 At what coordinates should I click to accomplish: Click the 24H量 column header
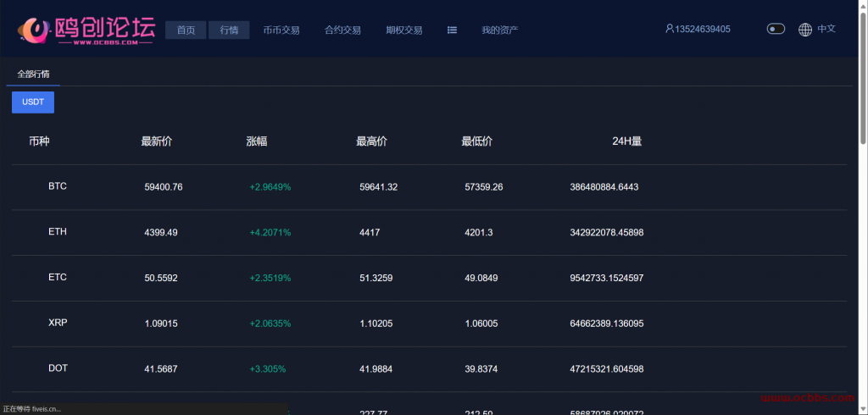point(626,141)
